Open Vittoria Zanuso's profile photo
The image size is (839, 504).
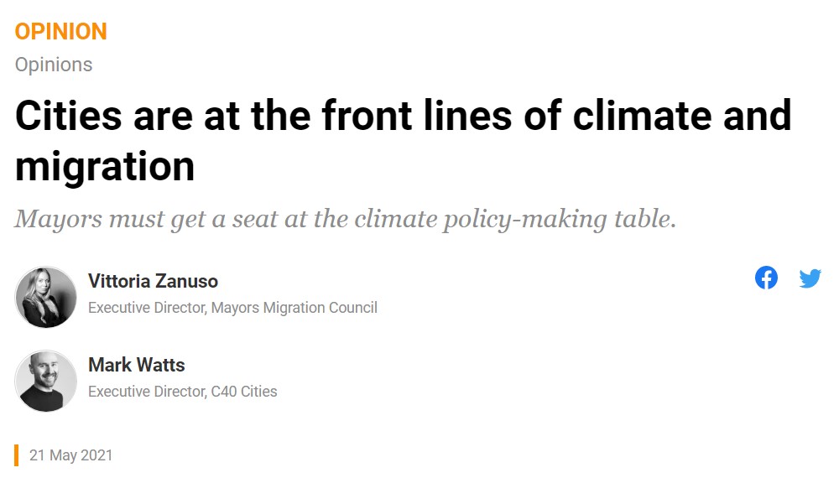coord(46,297)
